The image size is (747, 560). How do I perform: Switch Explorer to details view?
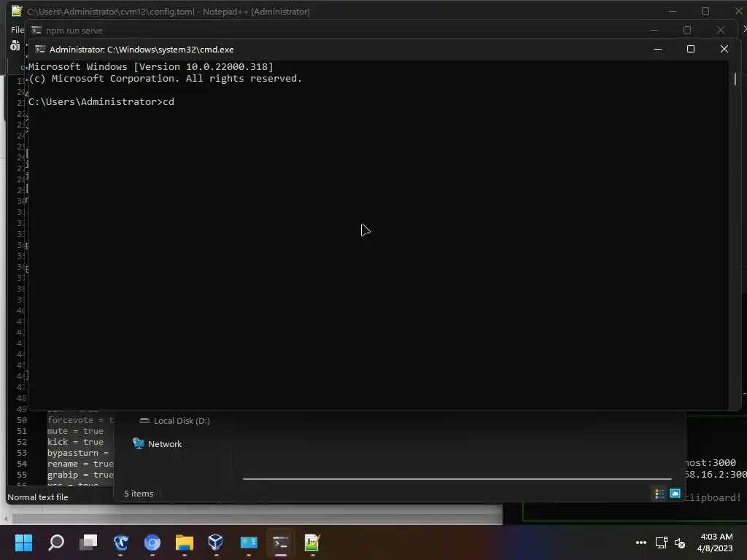[659, 494]
